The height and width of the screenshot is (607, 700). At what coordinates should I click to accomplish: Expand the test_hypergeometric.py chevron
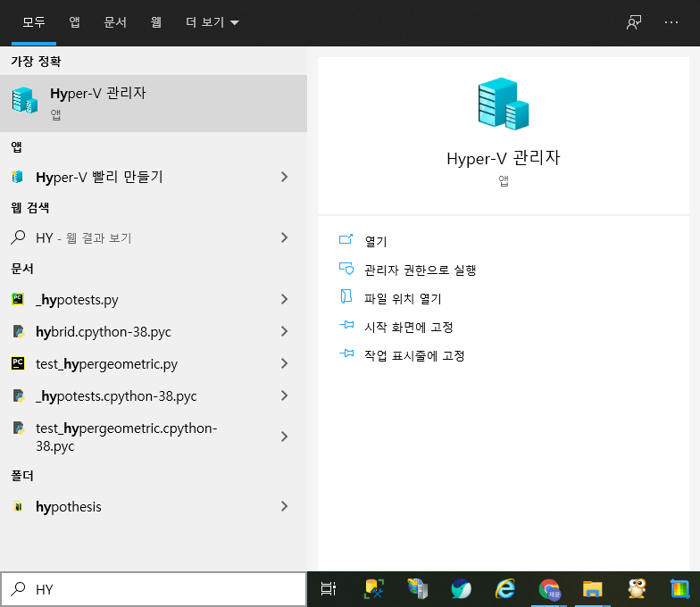[x=284, y=363]
